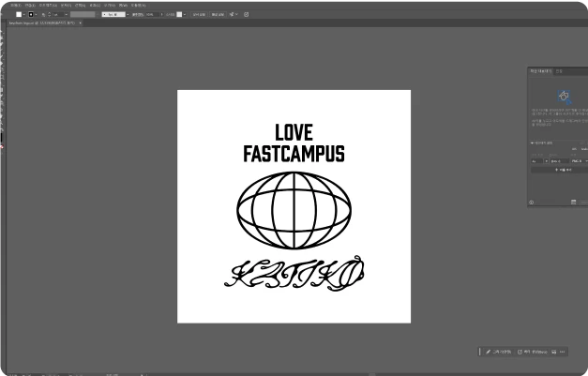Click the pencil edit button in contextual task bar
The width and height of the screenshot is (588, 376).
coord(498,352)
